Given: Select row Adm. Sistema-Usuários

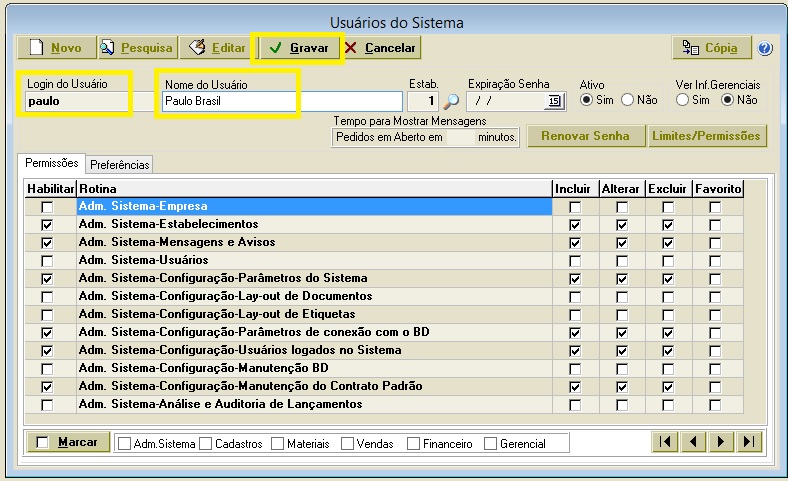Looking at the screenshot, I should (314, 260).
